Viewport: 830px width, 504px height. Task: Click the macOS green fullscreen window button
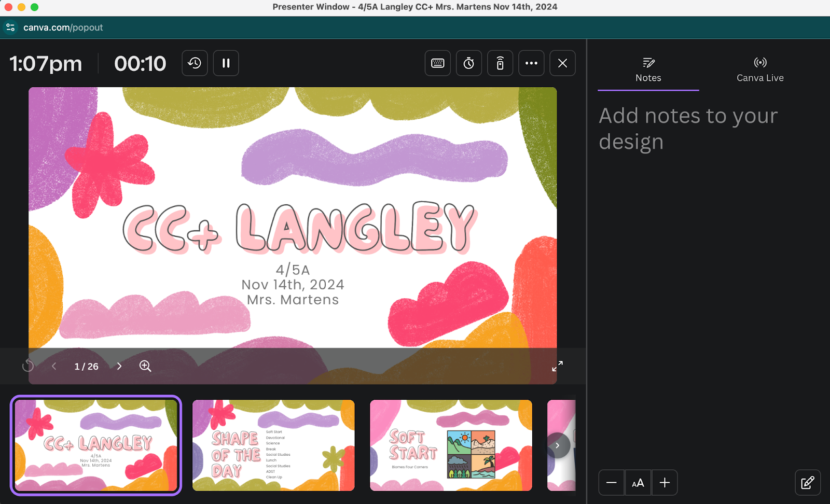pyautogui.click(x=34, y=7)
